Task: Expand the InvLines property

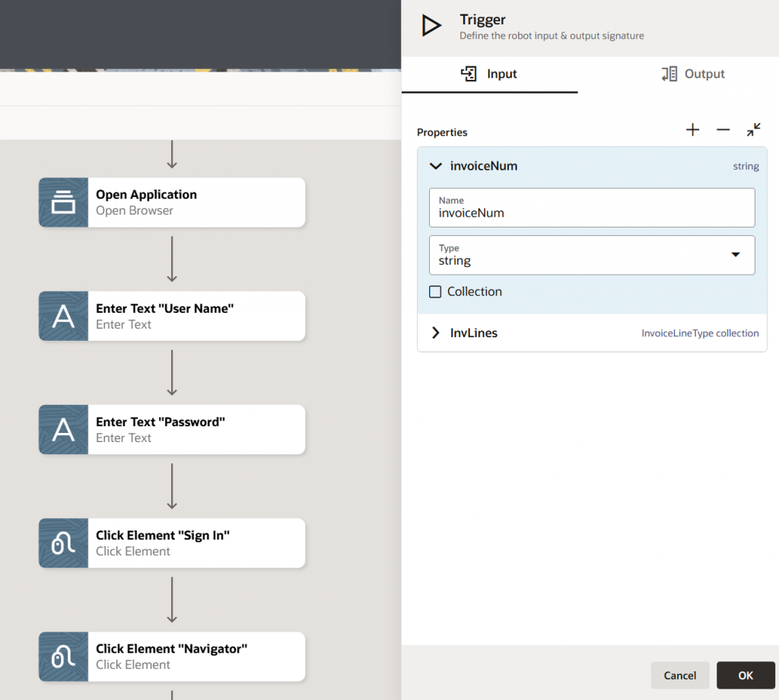Action: 436,332
